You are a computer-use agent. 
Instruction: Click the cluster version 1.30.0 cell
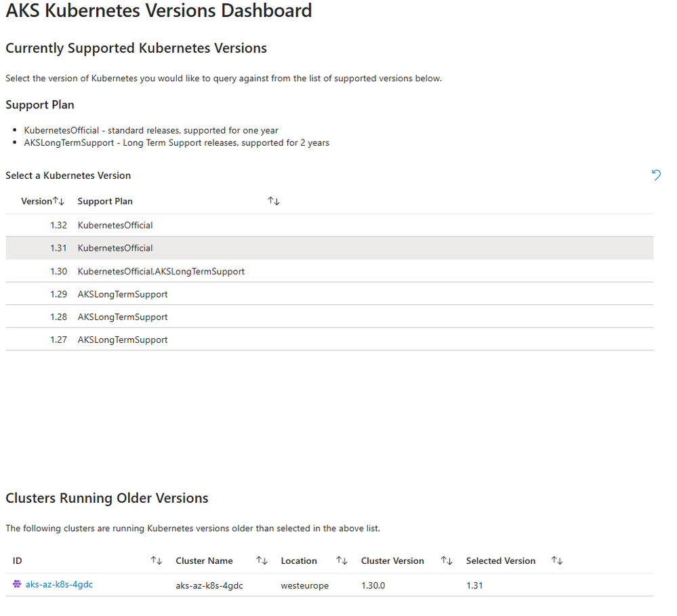(373, 586)
